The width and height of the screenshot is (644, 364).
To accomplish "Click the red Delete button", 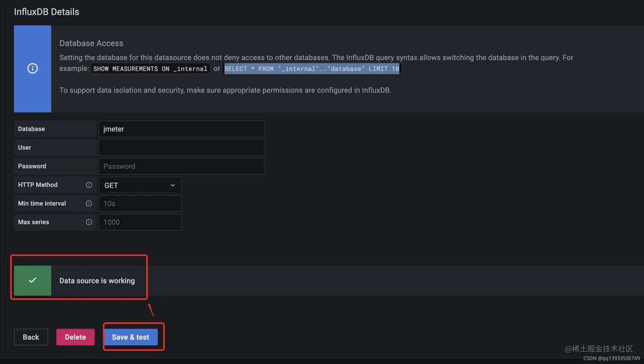I will point(75,337).
